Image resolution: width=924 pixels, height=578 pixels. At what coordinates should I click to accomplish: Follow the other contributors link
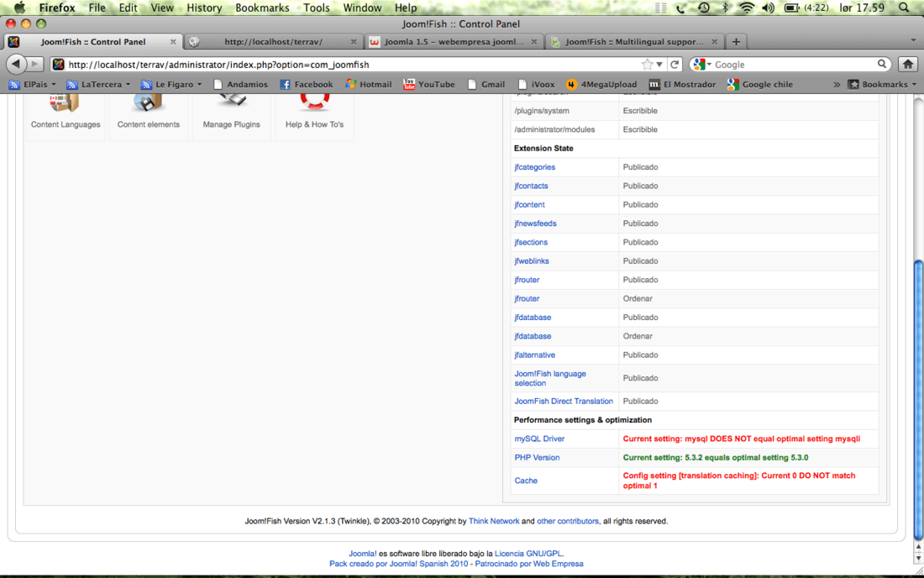point(568,522)
